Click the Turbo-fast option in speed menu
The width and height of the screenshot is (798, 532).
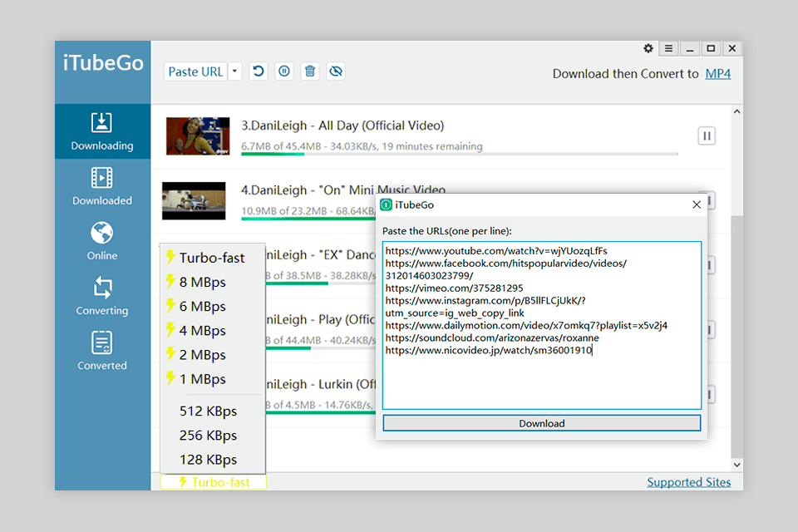click(212, 258)
